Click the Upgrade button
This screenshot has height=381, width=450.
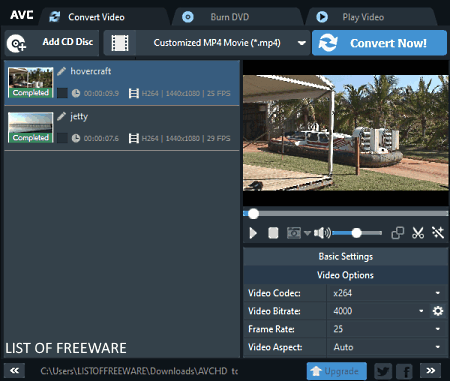(x=337, y=371)
